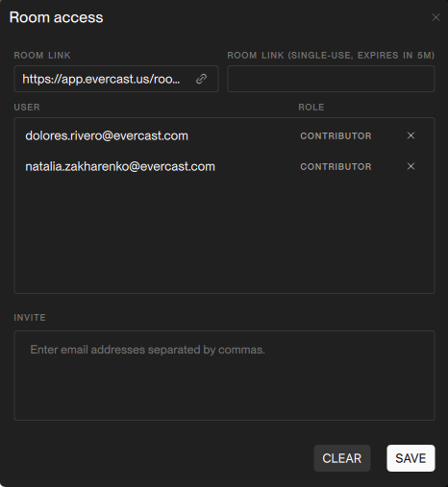Remove natalia.zakharenko@evercast.com from access list

[x=411, y=166]
